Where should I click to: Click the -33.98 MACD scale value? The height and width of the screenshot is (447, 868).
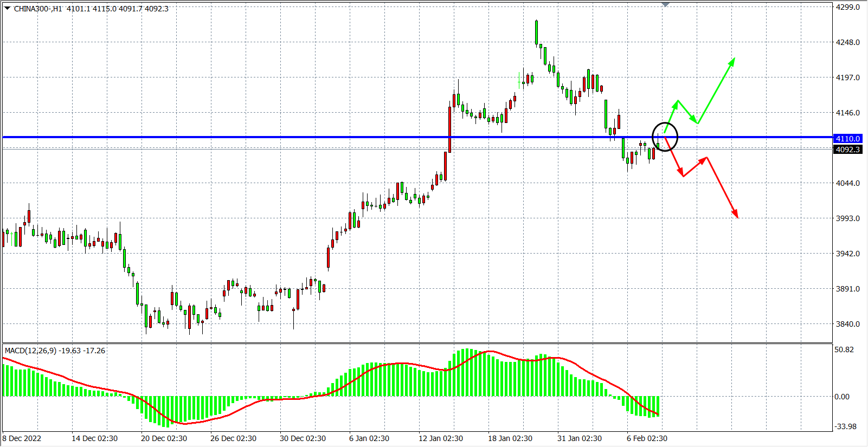tap(845, 426)
